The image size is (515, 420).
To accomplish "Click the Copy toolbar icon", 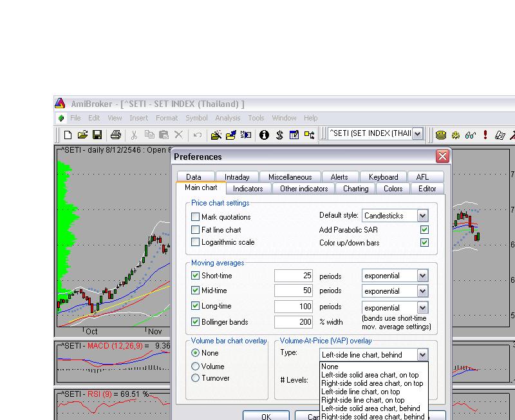I will click(149, 135).
